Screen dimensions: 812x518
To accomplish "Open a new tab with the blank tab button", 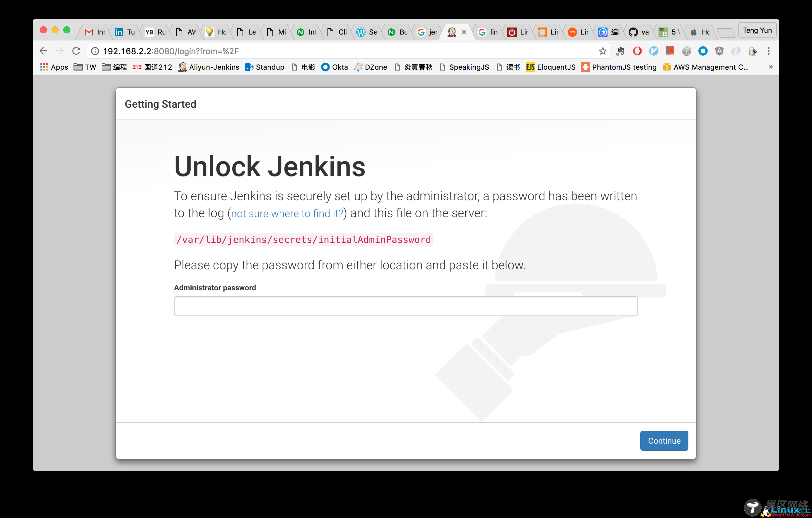I will click(x=725, y=33).
